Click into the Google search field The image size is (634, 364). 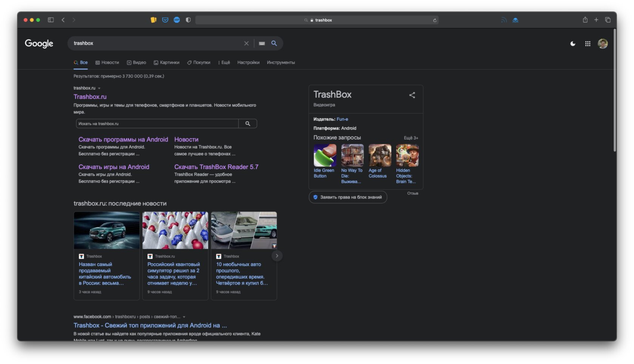point(157,43)
